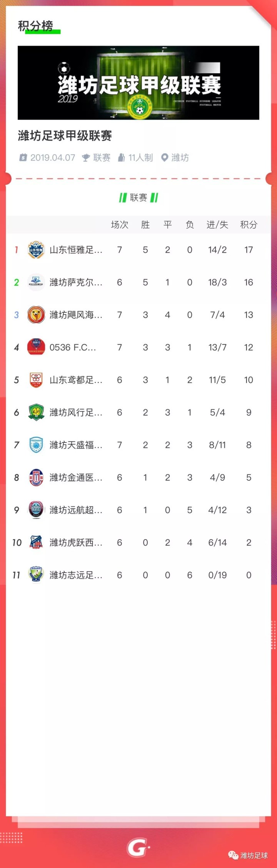
Task: Select the 潍坊金通医 team crest
Action: coord(36,478)
